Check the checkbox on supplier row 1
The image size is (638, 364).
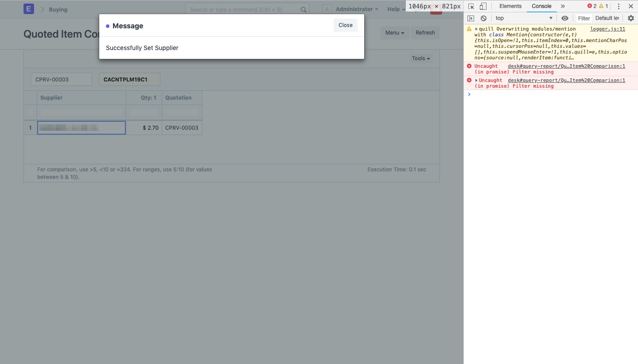click(30, 128)
